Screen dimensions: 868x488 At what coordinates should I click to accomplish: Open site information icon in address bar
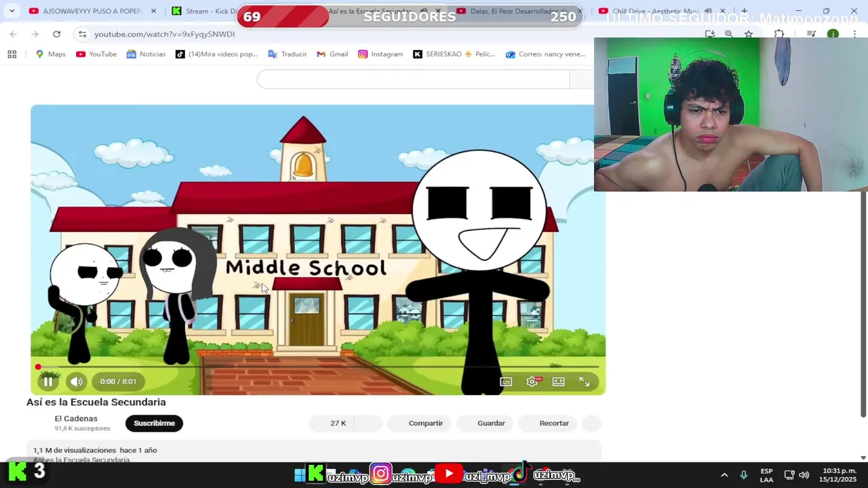pyautogui.click(x=82, y=34)
